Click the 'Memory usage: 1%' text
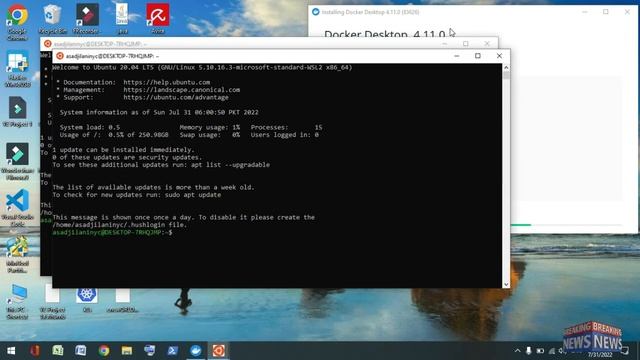 (x=210, y=127)
